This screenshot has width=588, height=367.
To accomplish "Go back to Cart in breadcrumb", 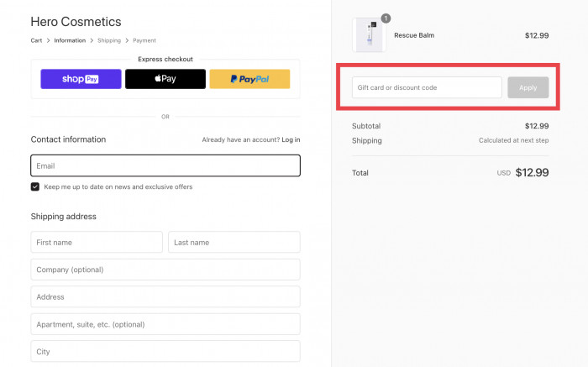I will [x=36, y=40].
